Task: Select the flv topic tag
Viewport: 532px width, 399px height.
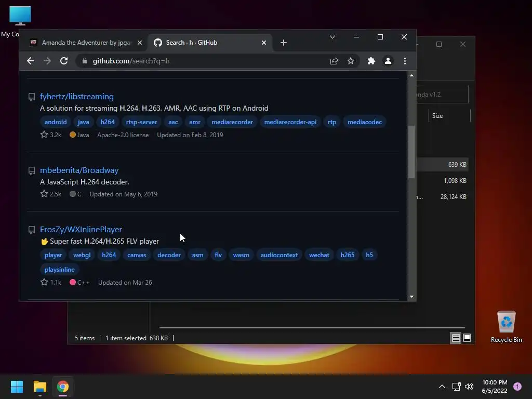Action: (218, 255)
